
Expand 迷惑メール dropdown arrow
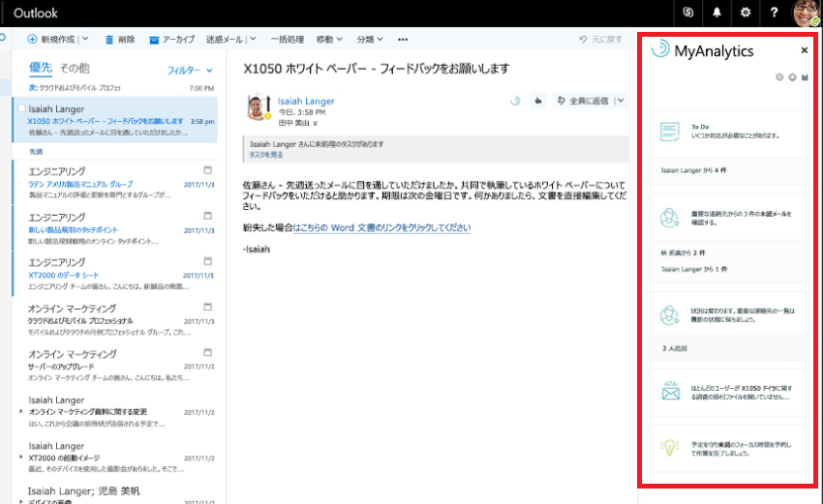[253, 40]
